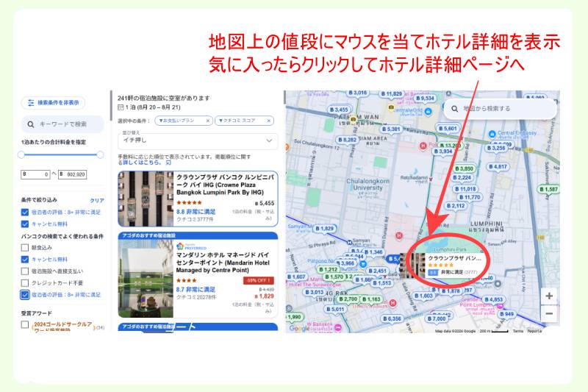Click the ฿8,282 map price marker
This screenshot has height=392, width=588.
(x=347, y=140)
